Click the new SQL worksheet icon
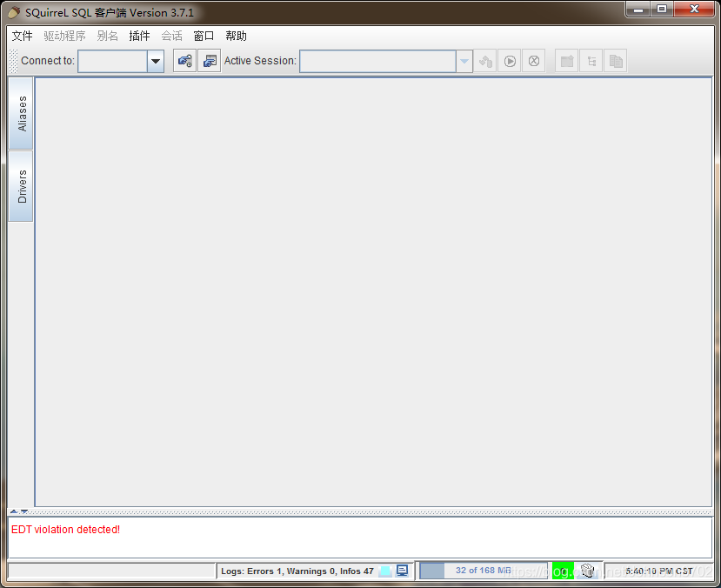Image resolution: width=721 pixels, height=588 pixels. 567,61
